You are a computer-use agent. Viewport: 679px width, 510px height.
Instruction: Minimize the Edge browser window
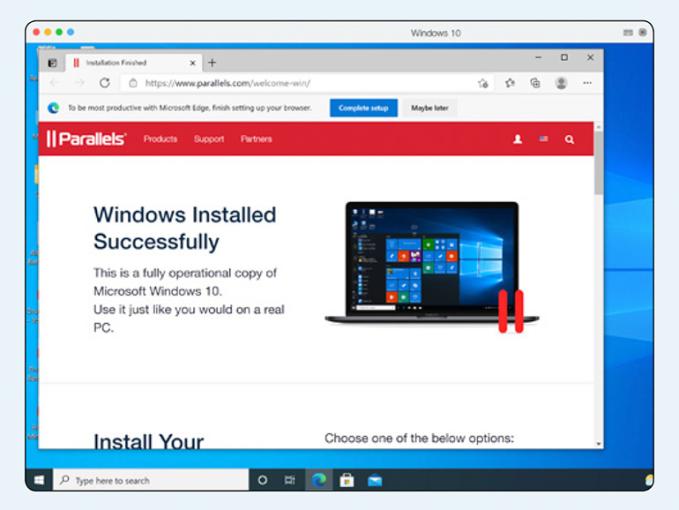pyautogui.click(x=538, y=57)
